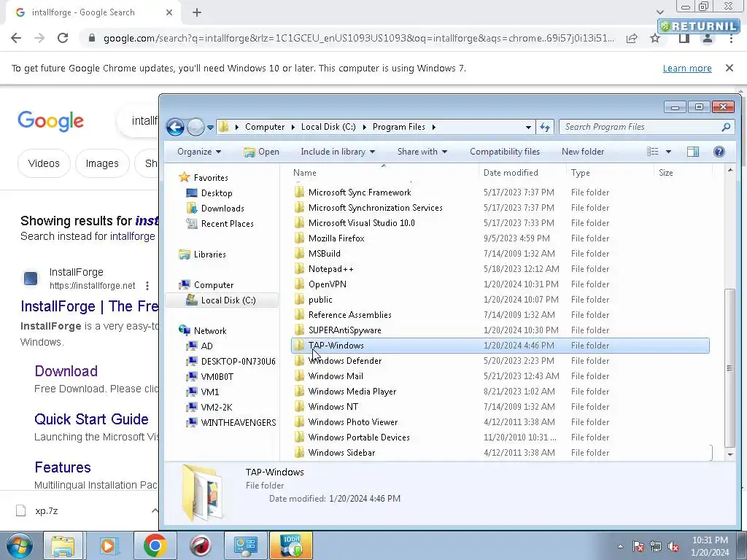Click the Windows Media Player taskbar icon
Image resolution: width=747 pixels, height=560 pixels.
109,545
